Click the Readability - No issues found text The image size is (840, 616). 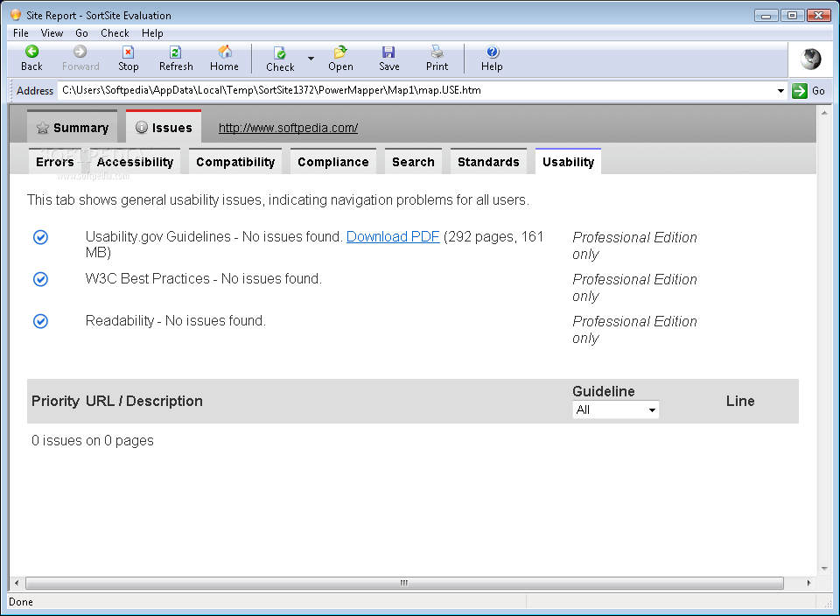tap(176, 321)
